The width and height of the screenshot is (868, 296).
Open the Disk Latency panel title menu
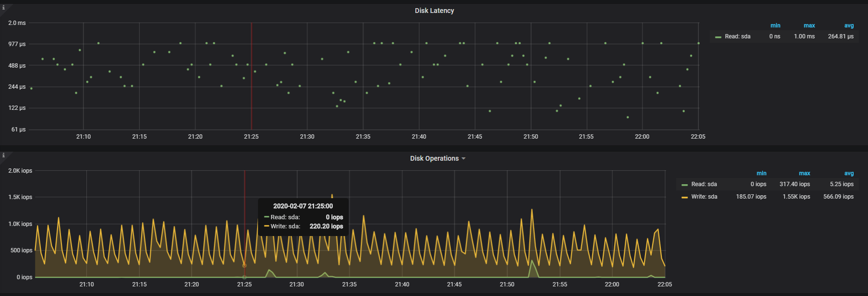(x=434, y=11)
